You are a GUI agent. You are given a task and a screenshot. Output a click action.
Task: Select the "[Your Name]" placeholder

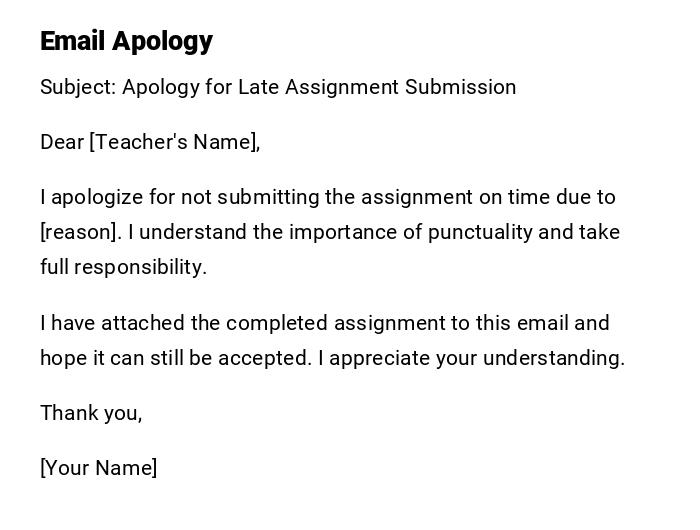pyautogui.click(x=99, y=468)
